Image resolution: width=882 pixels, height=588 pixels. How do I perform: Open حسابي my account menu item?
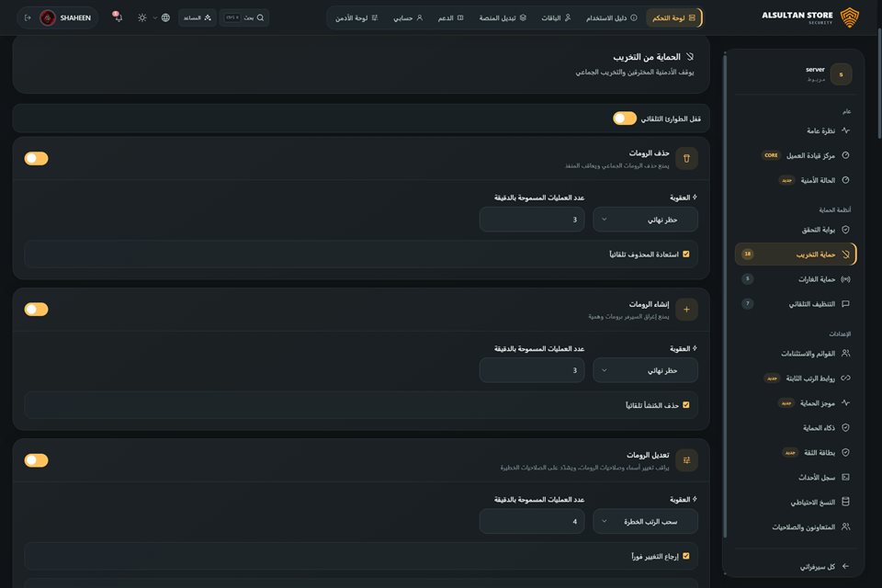408,18
